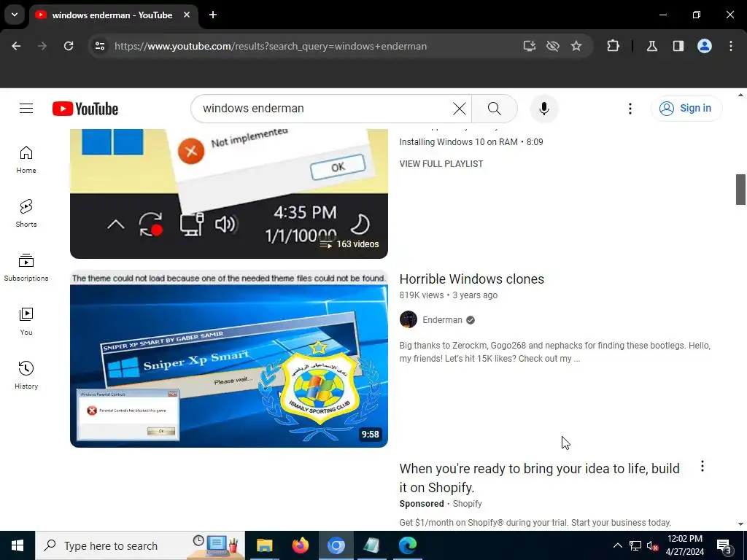747x560 pixels.
Task: Click the YouTube logo
Action: (85, 109)
